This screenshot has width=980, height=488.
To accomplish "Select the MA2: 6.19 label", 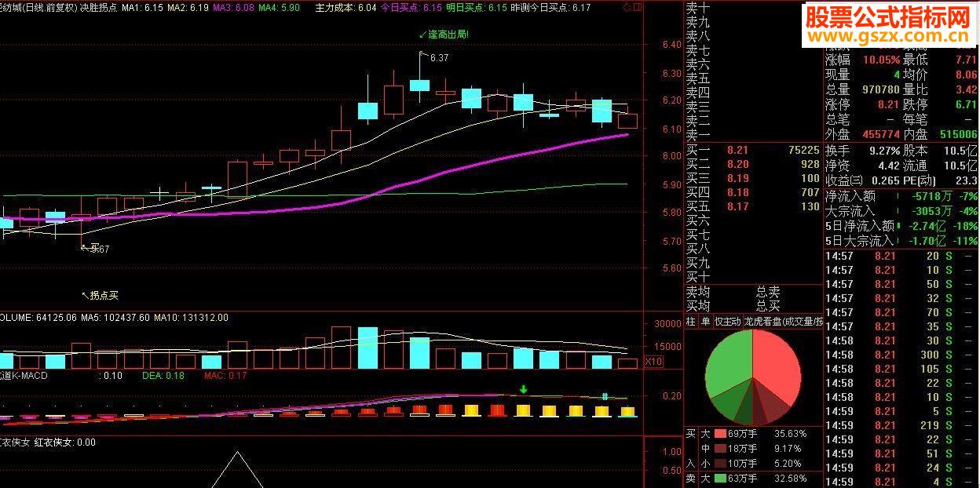I will 188,7.
